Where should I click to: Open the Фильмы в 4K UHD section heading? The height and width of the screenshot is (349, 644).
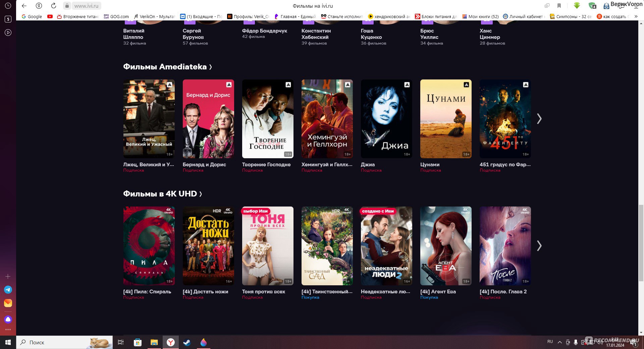pos(162,194)
